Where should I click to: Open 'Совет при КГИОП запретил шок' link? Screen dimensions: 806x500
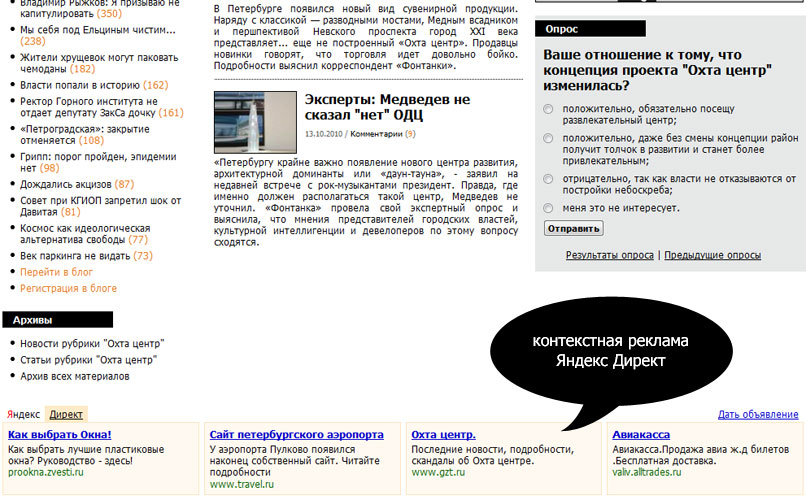pyautogui.click(x=100, y=206)
